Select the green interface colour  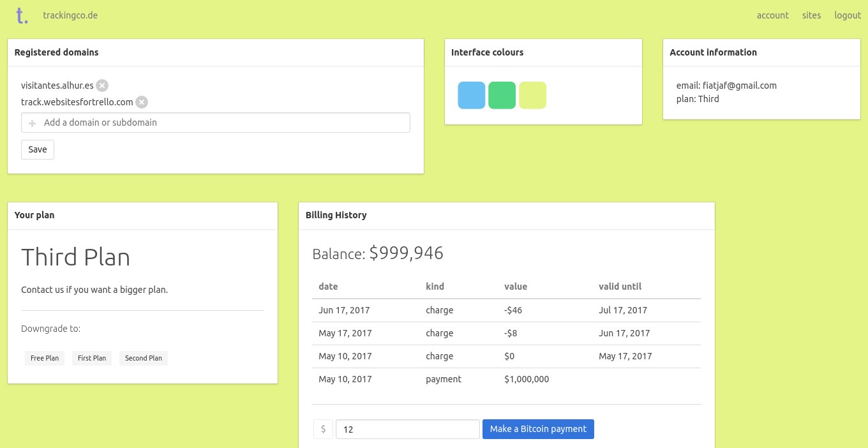tap(502, 95)
